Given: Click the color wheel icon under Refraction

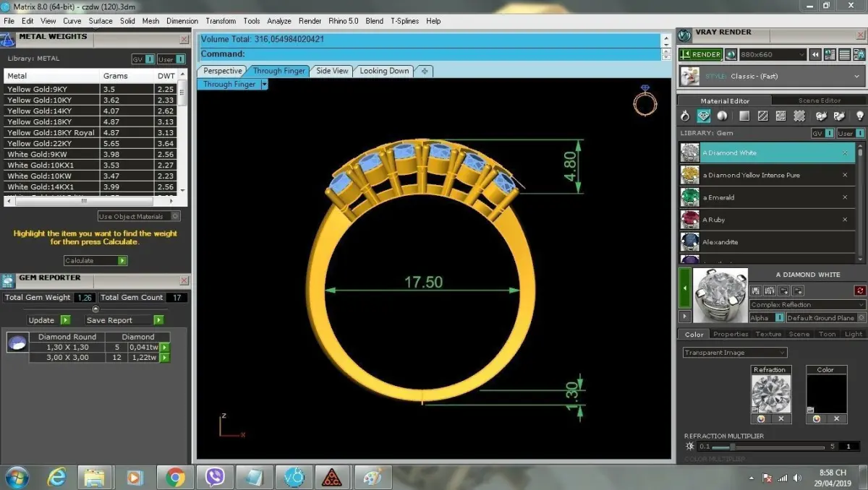Looking at the screenshot, I should pos(760,418).
